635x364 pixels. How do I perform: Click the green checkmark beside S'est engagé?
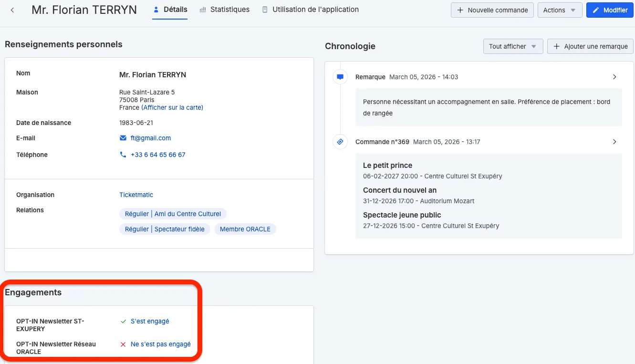(123, 322)
